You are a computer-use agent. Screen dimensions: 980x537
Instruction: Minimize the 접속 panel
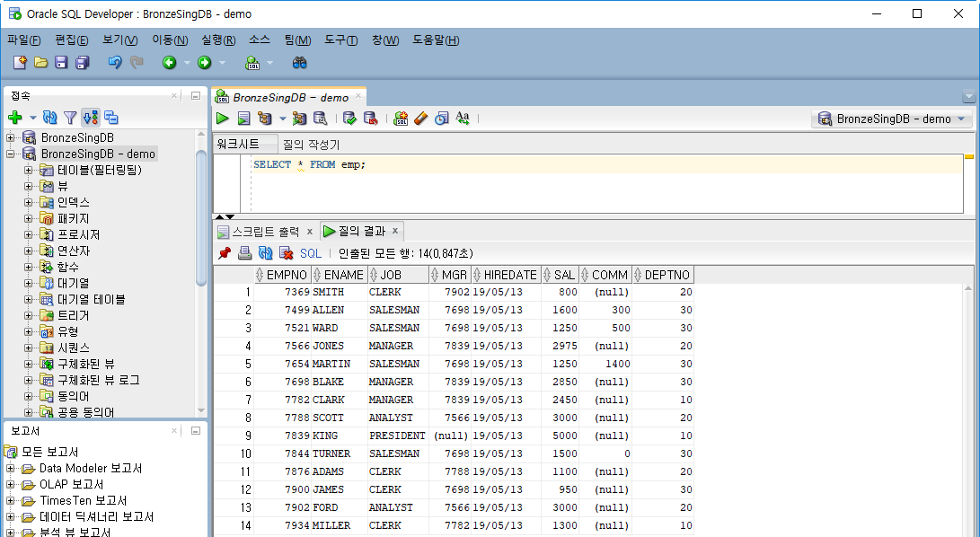[x=196, y=96]
